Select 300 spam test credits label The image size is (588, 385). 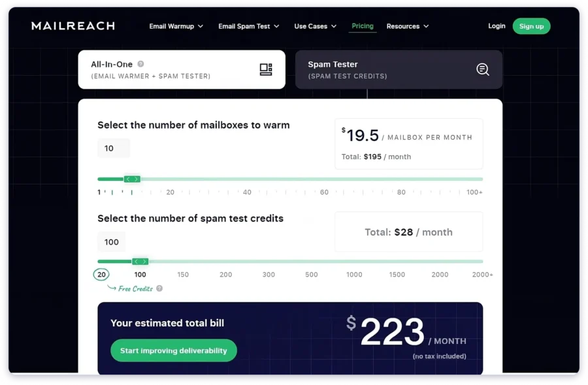tap(269, 275)
